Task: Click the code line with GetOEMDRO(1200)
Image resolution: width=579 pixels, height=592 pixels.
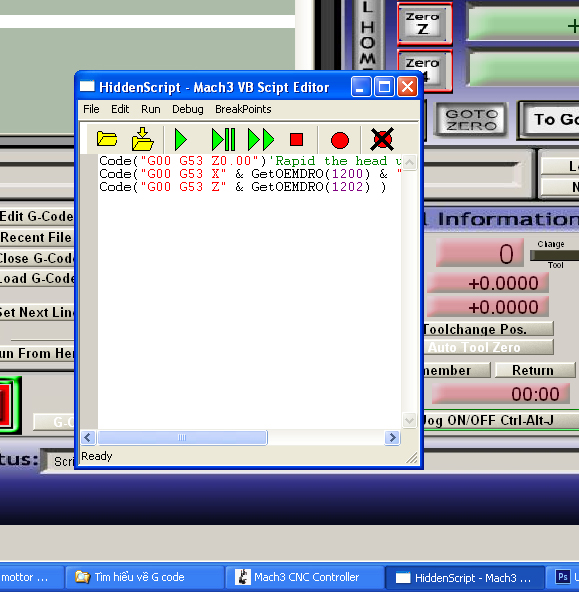Action: point(250,174)
